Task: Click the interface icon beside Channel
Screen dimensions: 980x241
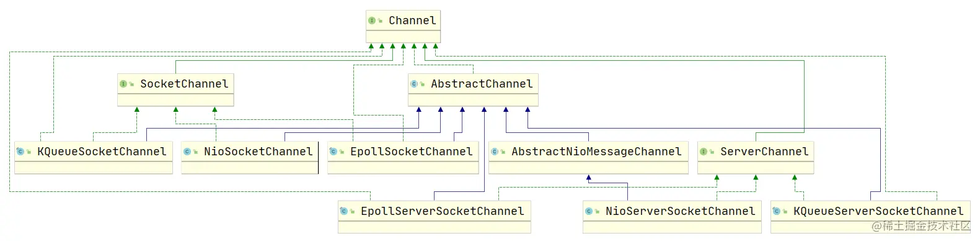Action: coord(372,20)
